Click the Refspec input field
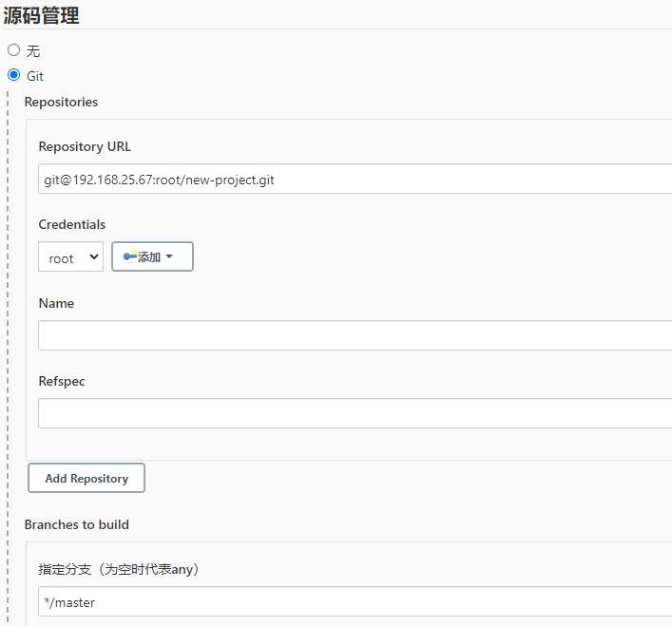The width and height of the screenshot is (672, 626). point(355,413)
